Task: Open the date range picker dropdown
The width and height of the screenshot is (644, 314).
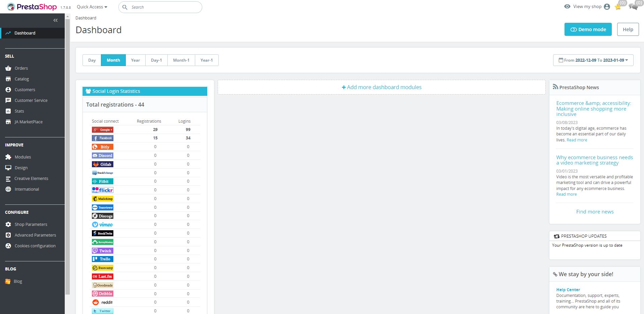Action: click(593, 60)
